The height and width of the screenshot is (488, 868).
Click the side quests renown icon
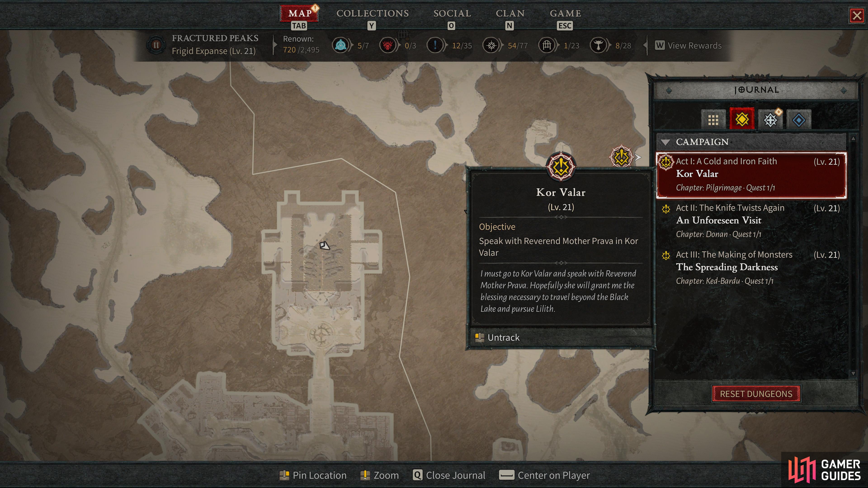435,45
